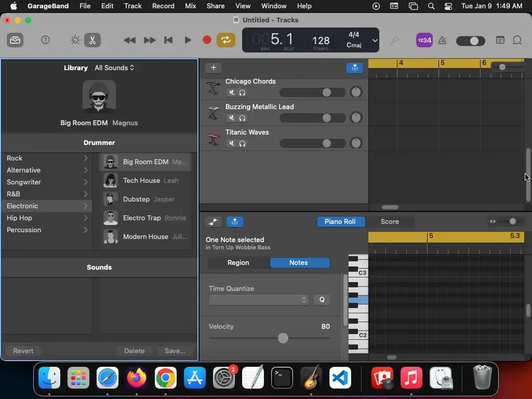
Task: Click the Chicago Chords volume slider
Action: click(x=312, y=92)
